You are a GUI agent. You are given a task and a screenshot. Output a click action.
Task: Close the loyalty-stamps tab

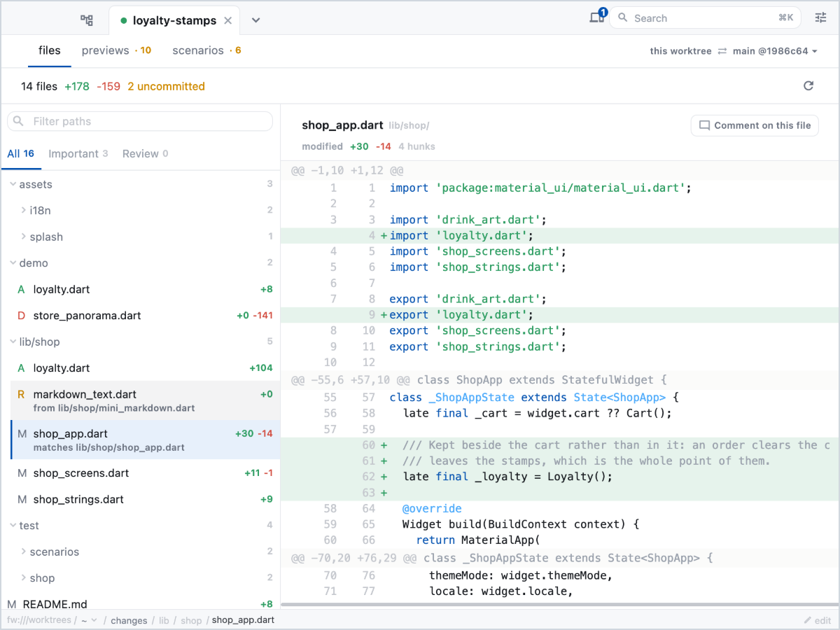pyautogui.click(x=227, y=21)
